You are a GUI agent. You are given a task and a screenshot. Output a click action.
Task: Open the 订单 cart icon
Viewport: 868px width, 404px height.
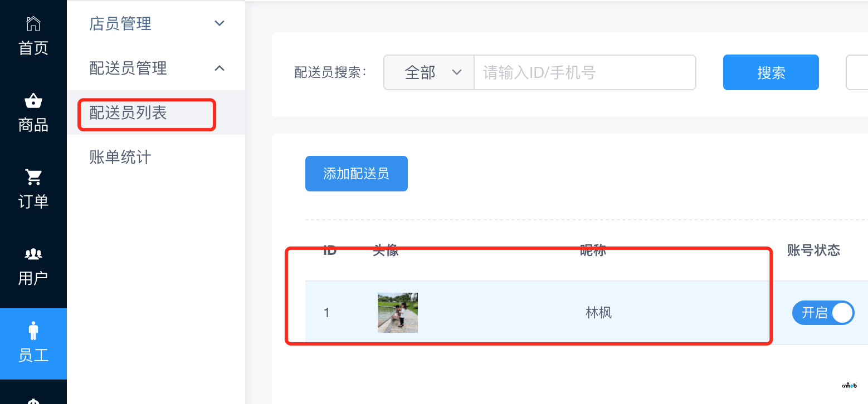click(33, 178)
